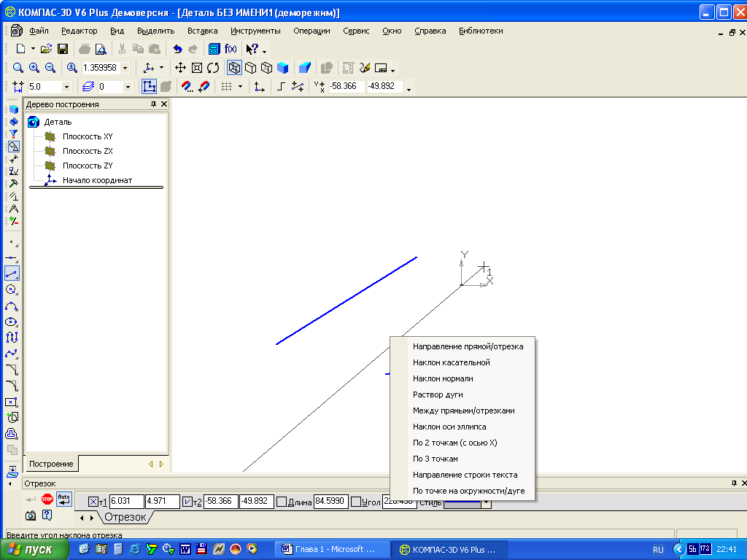The image size is (747, 560).
Task: Switch to shaded display mode
Action: (x=283, y=68)
